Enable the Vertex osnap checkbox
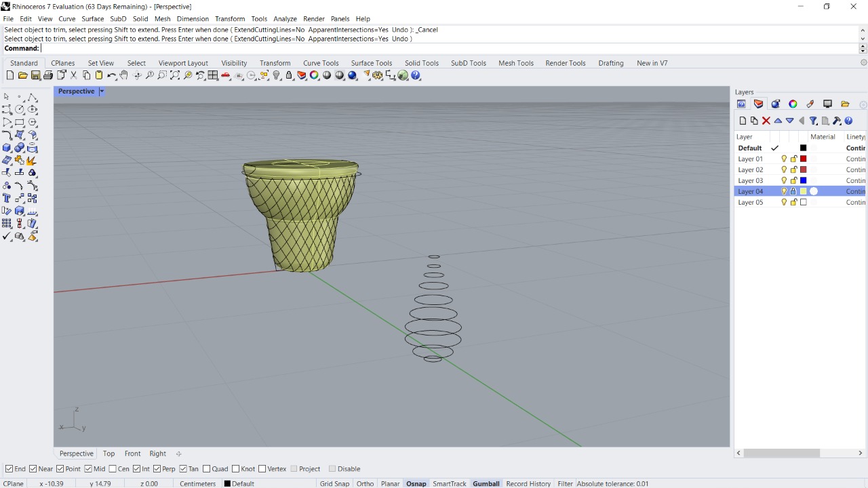 [x=262, y=469]
